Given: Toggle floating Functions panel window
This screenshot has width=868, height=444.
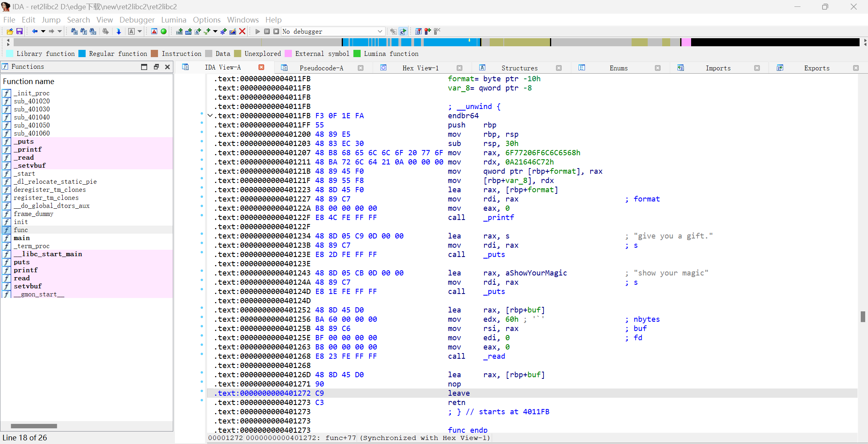Looking at the screenshot, I should [x=156, y=67].
